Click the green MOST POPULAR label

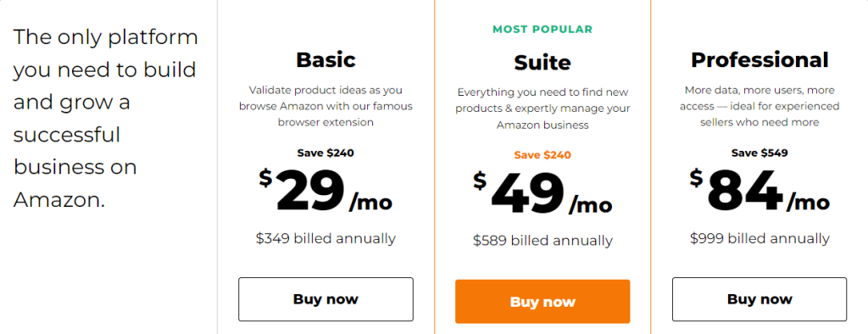coord(542,30)
